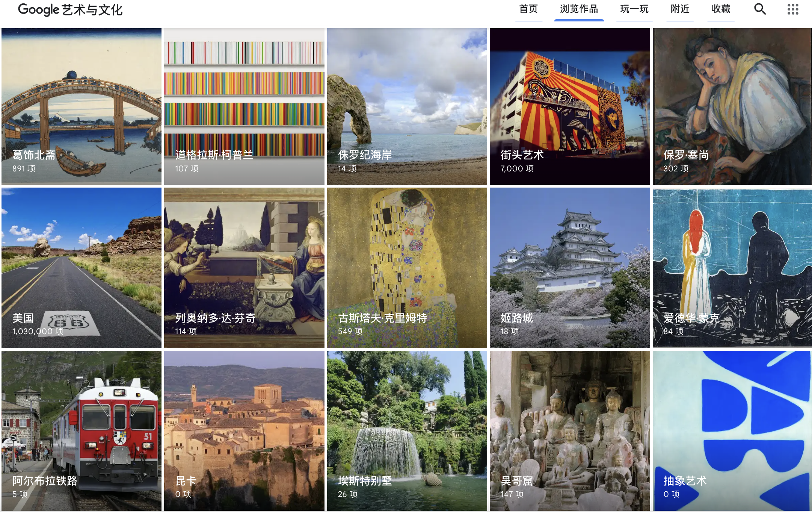
Task: Go to the 收藏 tab
Action: [721, 9]
